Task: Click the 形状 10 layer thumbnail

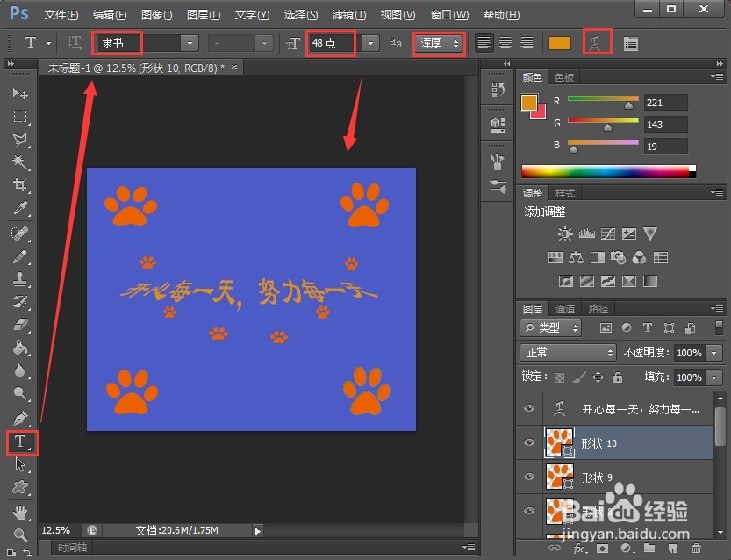Action: (559, 442)
